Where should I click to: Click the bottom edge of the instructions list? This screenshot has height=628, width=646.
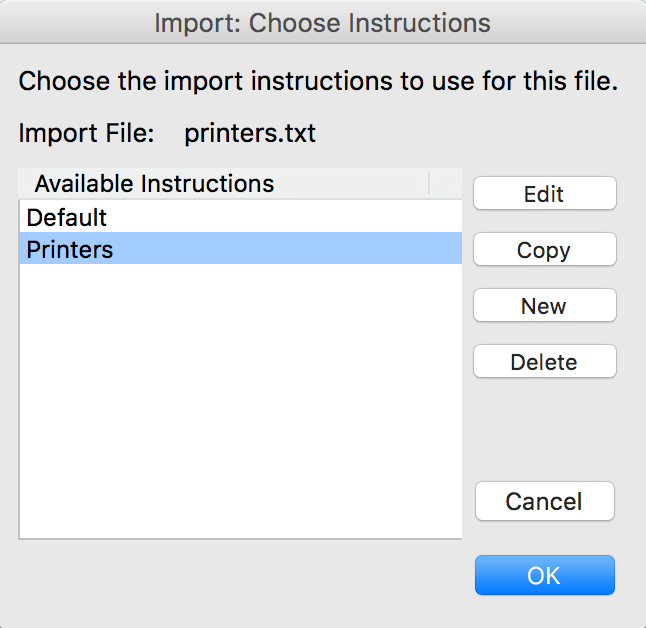(x=240, y=539)
